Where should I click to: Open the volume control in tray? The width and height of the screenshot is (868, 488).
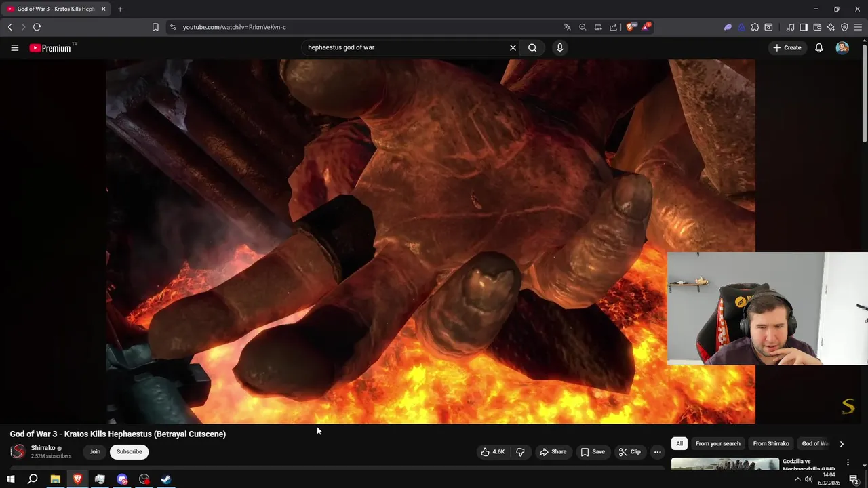(808, 479)
